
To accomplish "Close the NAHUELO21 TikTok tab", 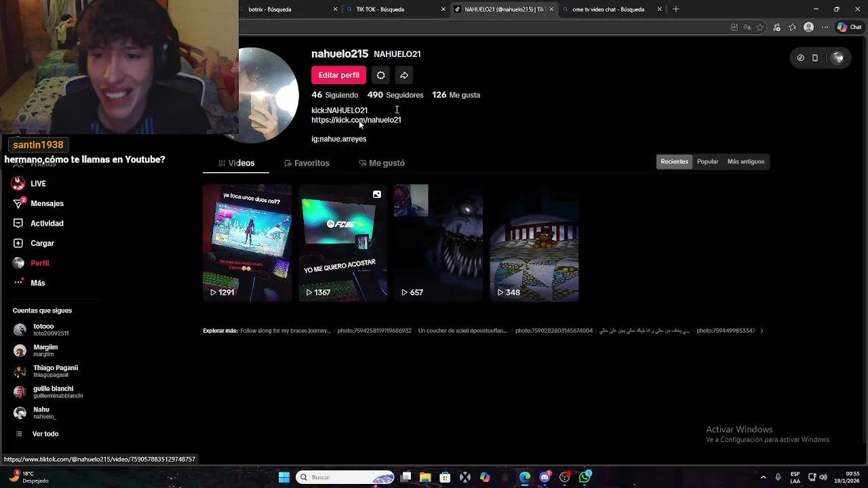I will pyautogui.click(x=551, y=9).
